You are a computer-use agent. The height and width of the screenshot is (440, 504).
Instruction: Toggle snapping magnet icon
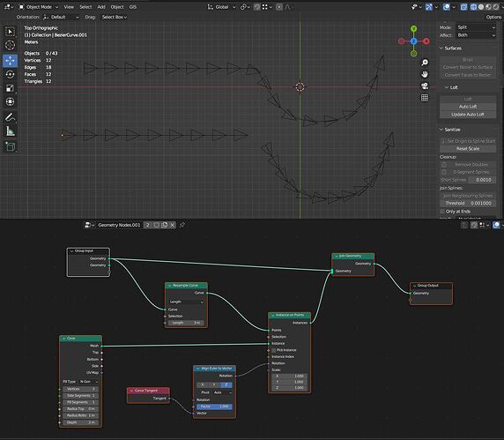tap(256, 7)
